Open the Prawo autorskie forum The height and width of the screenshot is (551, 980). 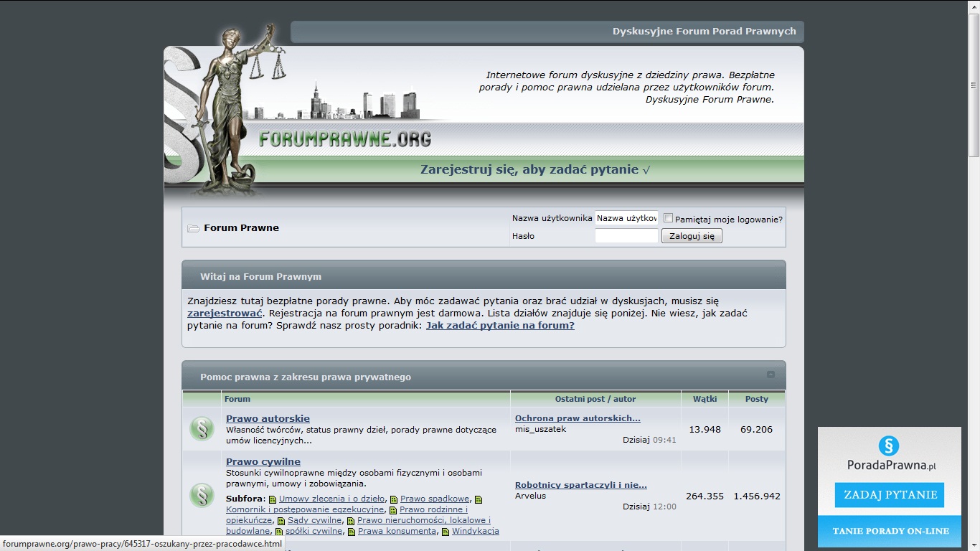pos(268,419)
